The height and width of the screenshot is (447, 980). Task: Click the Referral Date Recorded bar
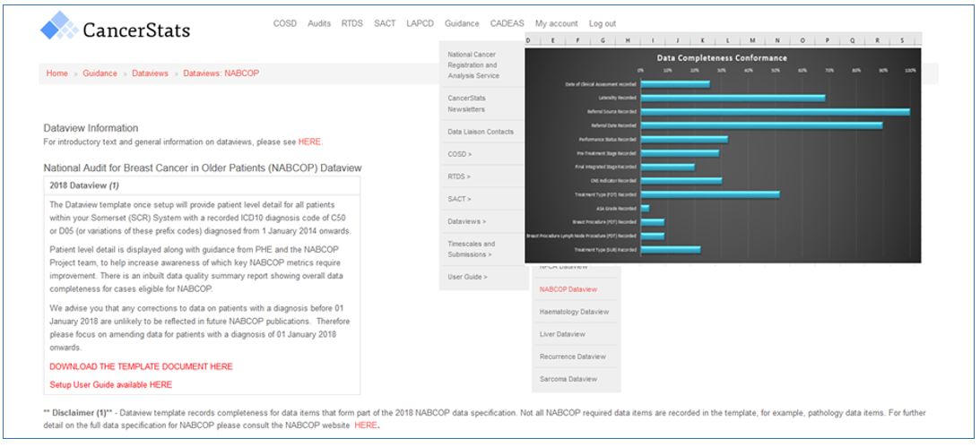point(761,125)
